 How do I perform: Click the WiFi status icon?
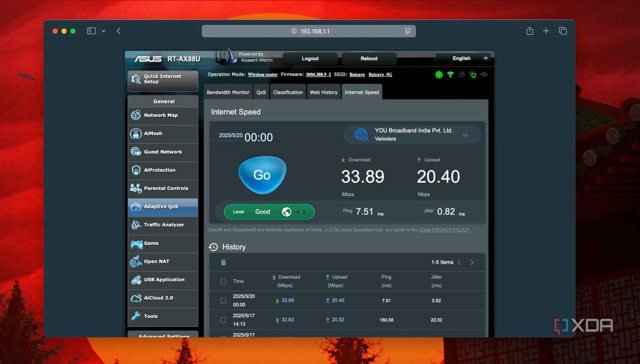click(x=450, y=75)
